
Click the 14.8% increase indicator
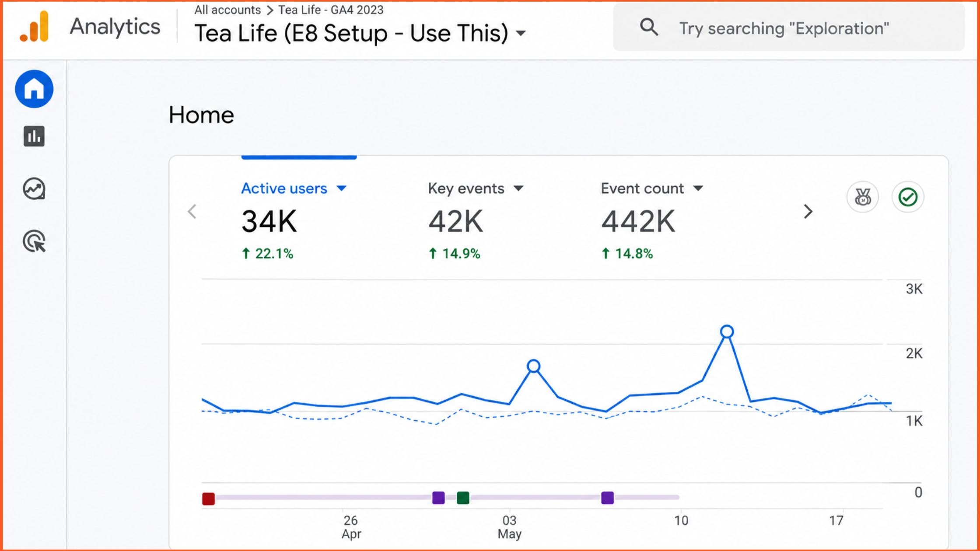[x=627, y=254]
